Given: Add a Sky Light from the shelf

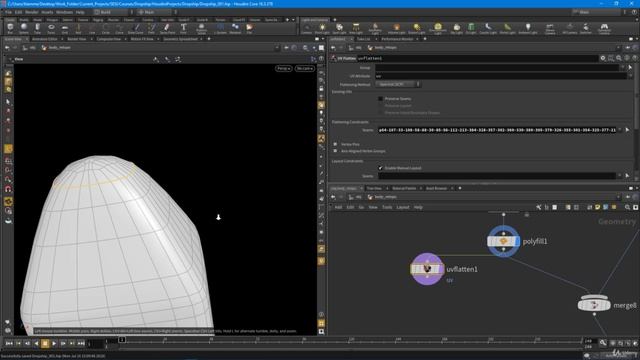Looking at the screenshot, I should [x=456, y=29].
